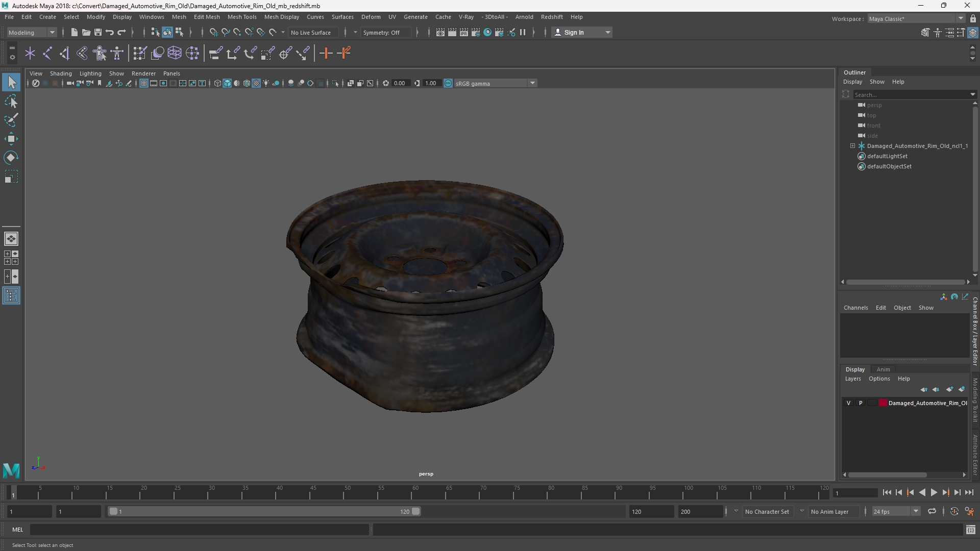Viewport: 980px width, 551px height.
Task: Open the sRGB gamma color space dropdown
Action: pyautogui.click(x=495, y=83)
